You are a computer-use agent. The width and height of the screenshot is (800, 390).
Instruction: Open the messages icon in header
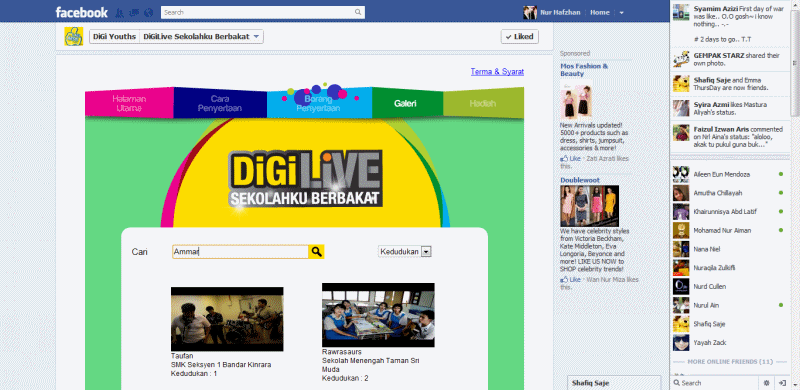click(134, 12)
